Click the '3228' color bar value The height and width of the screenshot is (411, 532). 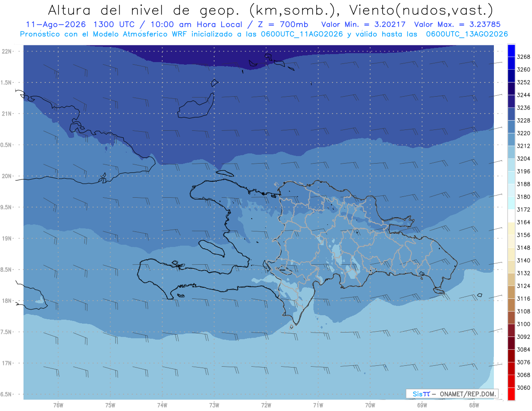pos(524,120)
